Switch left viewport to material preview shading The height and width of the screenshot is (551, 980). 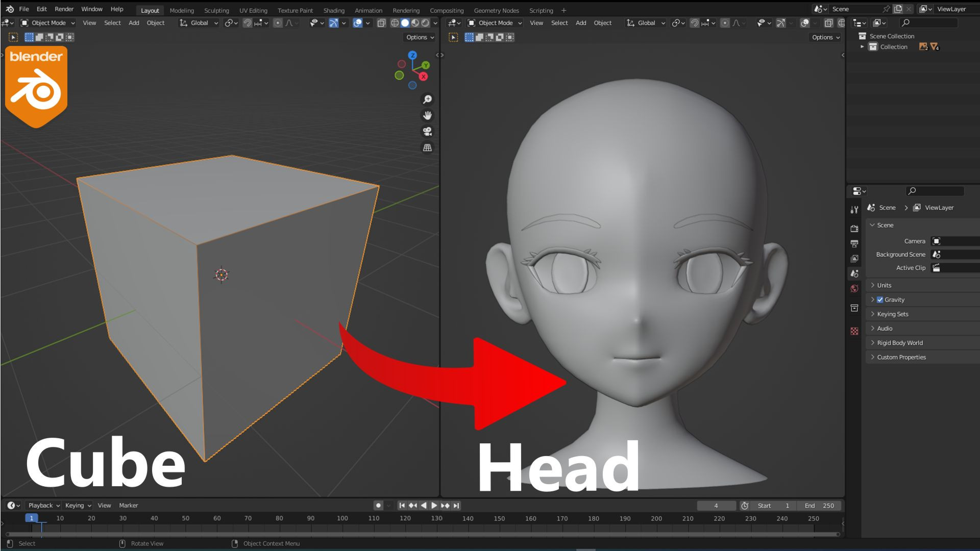click(x=415, y=23)
